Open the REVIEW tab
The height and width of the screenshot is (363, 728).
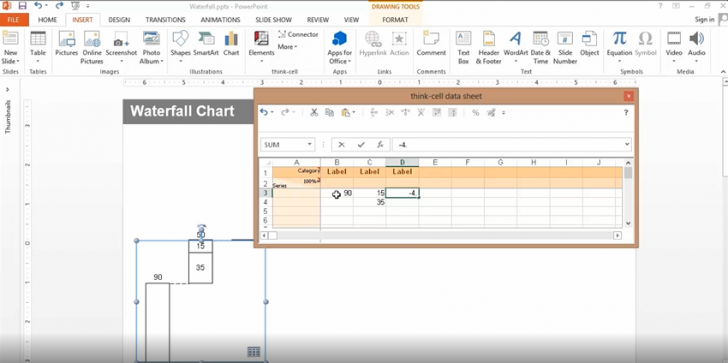[x=318, y=19]
